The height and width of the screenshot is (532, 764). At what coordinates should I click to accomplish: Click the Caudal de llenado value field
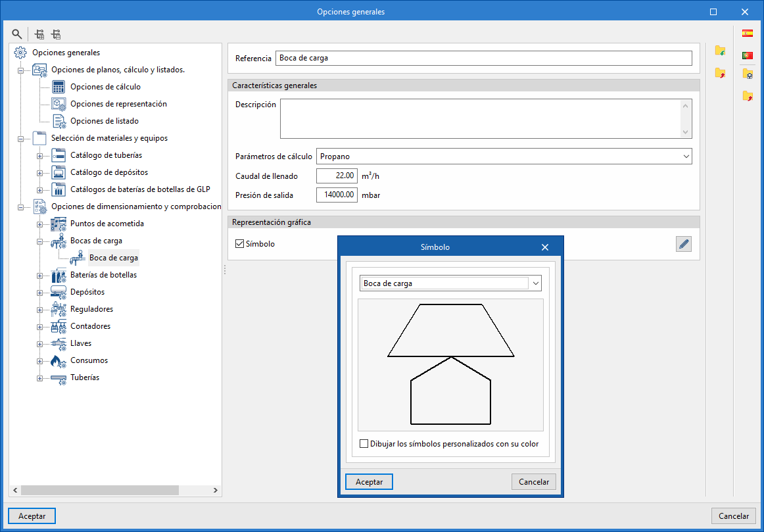(337, 176)
